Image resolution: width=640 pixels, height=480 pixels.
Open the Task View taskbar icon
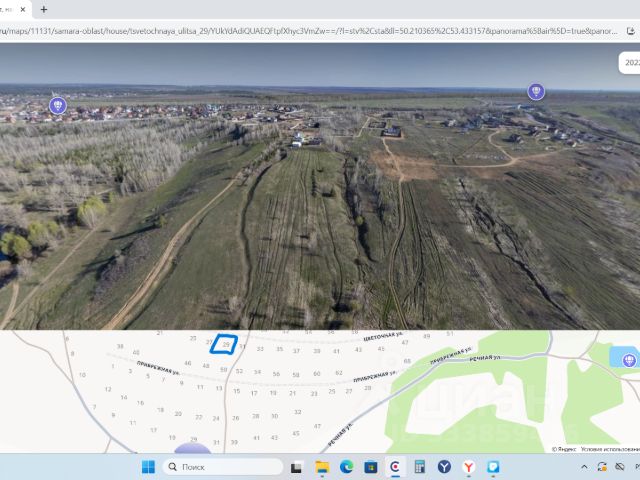point(297,467)
